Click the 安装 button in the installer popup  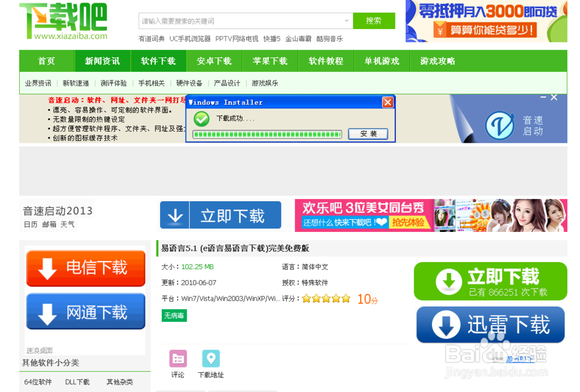click(368, 134)
